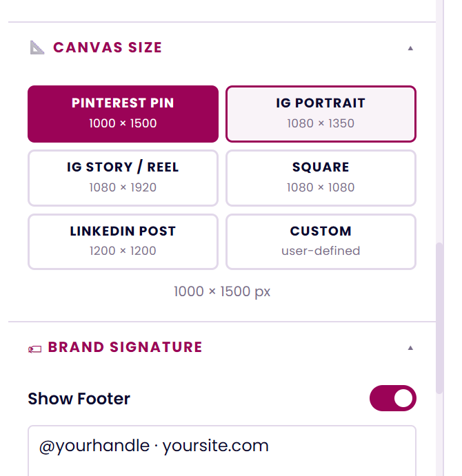
Task: Click the Canvas Size section heading
Action: tap(108, 48)
